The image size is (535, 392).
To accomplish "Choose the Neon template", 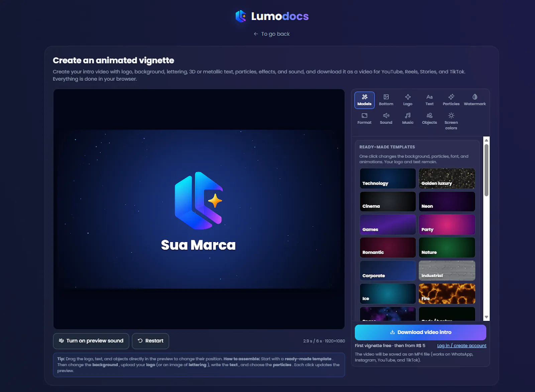I will tap(447, 202).
